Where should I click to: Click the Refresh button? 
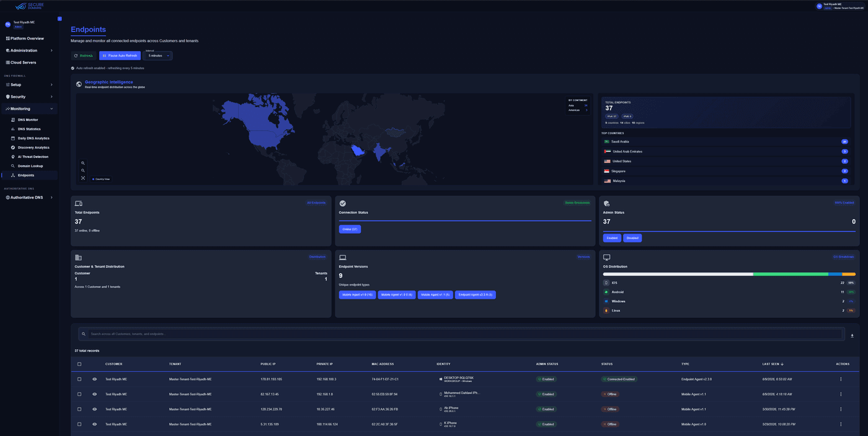[x=84, y=56]
